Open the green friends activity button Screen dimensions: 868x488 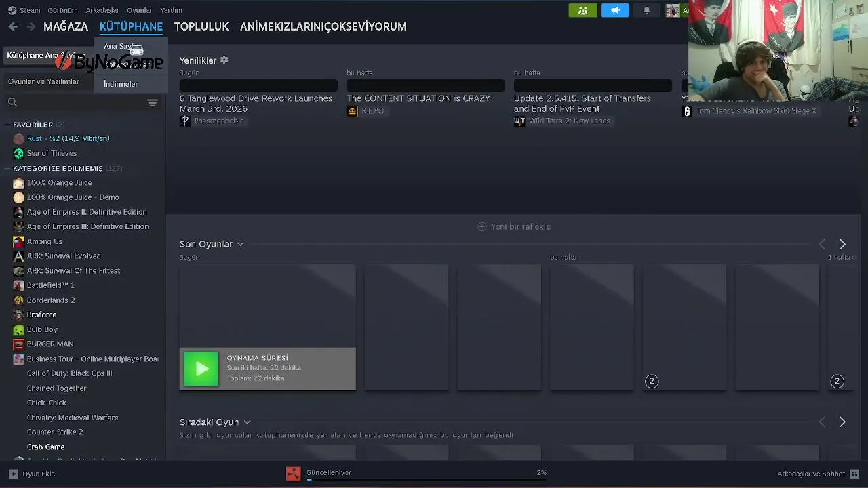pyautogui.click(x=583, y=10)
